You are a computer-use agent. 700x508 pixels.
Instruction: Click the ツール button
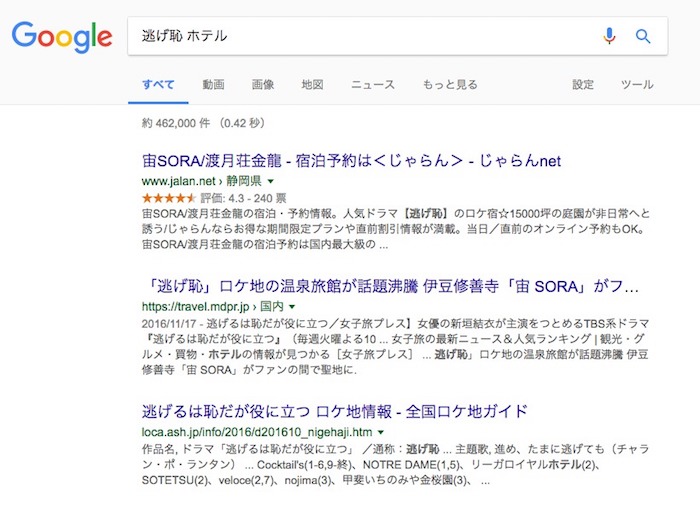click(x=637, y=85)
